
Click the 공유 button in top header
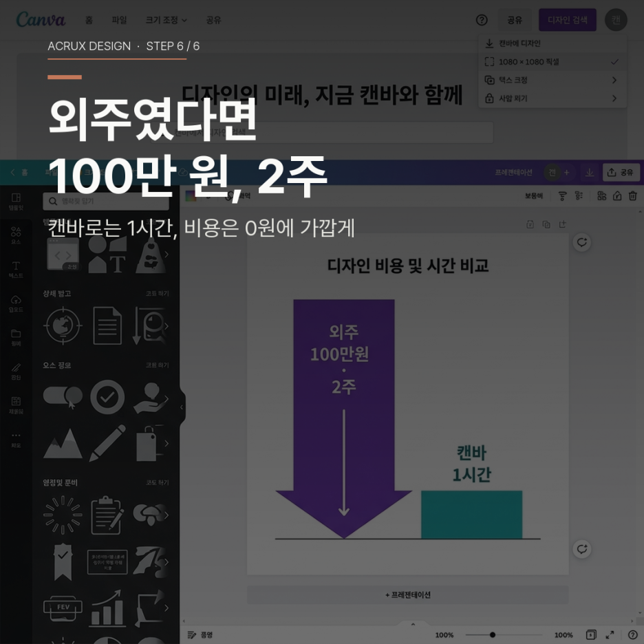pyautogui.click(x=515, y=20)
